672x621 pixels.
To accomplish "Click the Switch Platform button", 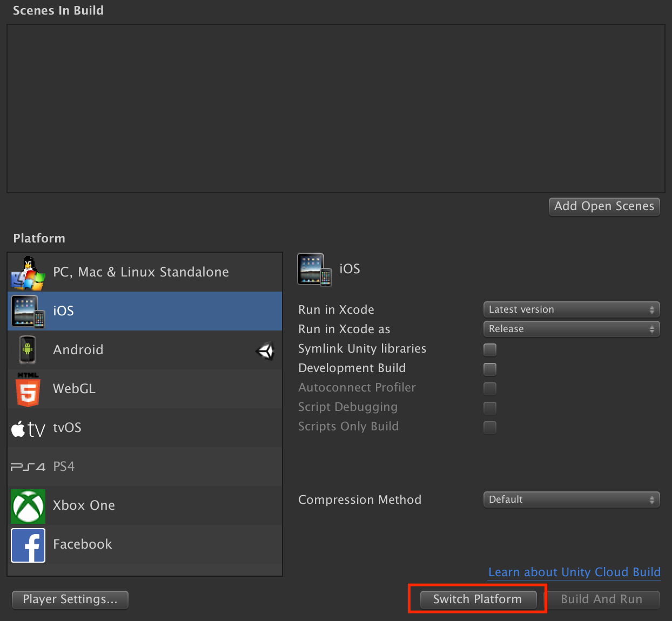I will (478, 599).
